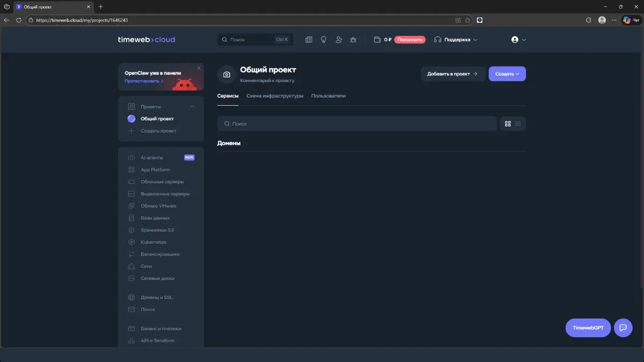This screenshot has width=644, height=362.
Task: Open the Создать dropdown menu
Action: pos(507,73)
